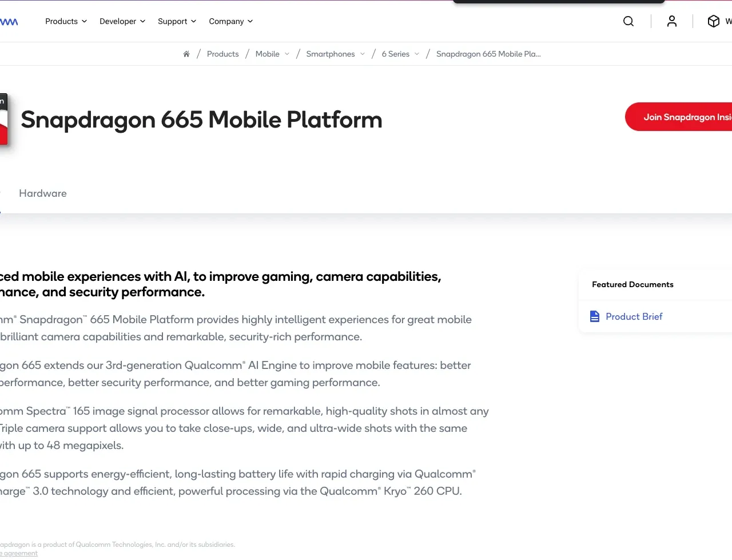Image resolution: width=732 pixels, height=560 pixels.
Task: Expand the 6 Series breadcrumb chevron
Action: pyautogui.click(x=417, y=54)
